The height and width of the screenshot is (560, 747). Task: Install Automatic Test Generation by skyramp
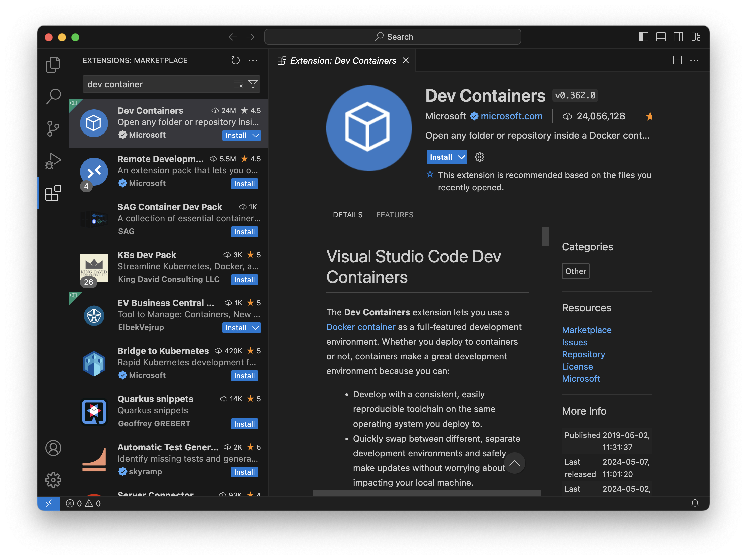pyautogui.click(x=245, y=472)
